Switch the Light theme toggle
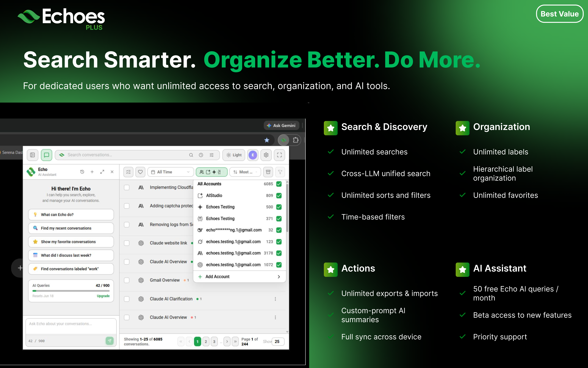 [234, 155]
